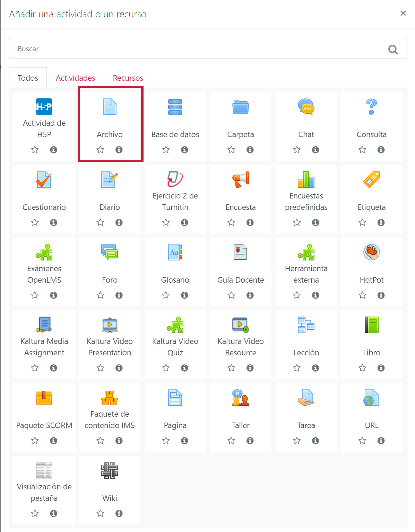
Task: Click the Taller label
Action: 241,425
